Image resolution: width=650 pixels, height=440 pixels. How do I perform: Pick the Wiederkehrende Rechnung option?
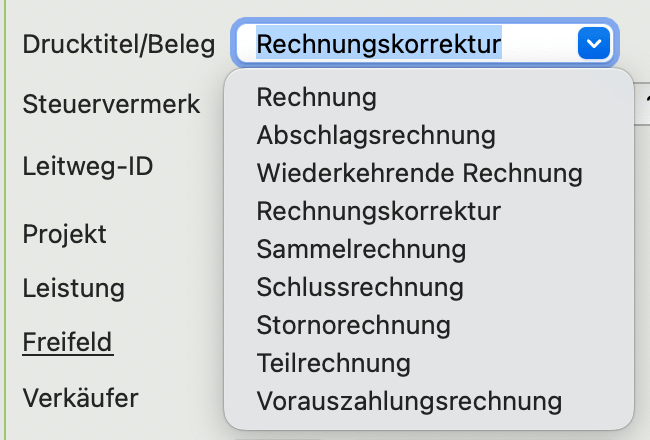419,173
